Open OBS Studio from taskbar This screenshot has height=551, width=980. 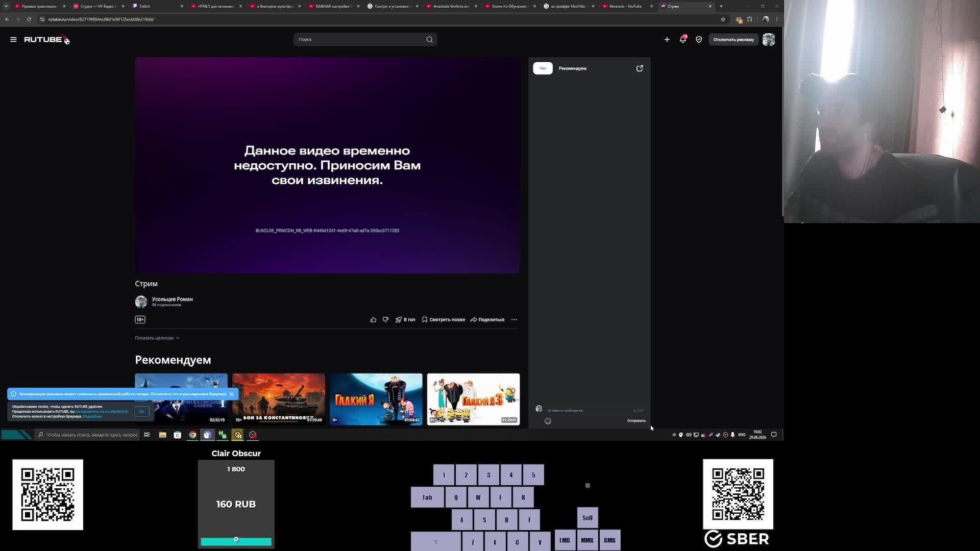click(x=253, y=435)
